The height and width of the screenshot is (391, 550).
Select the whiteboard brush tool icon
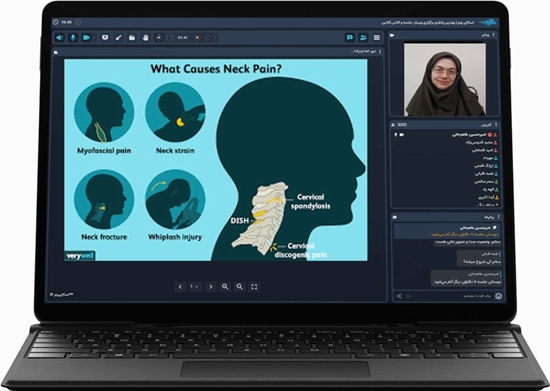pyautogui.click(x=119, y=38)
